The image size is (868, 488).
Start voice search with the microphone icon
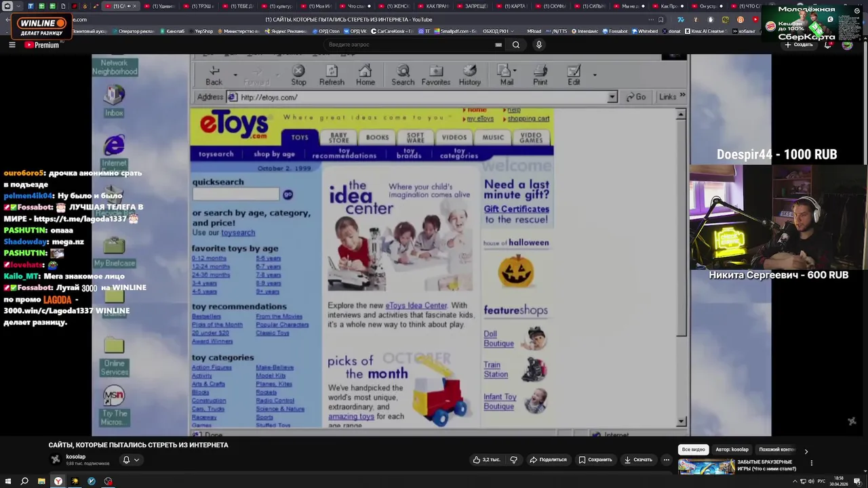tap(539, 45)
